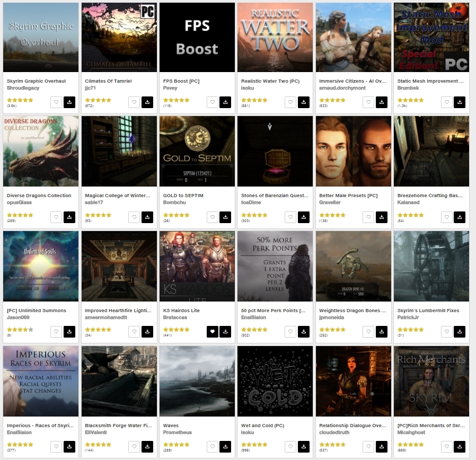Open Relationship Dialogue Overhaul thumbnail
The image size is (476, 460).
[x=354, y=381]
